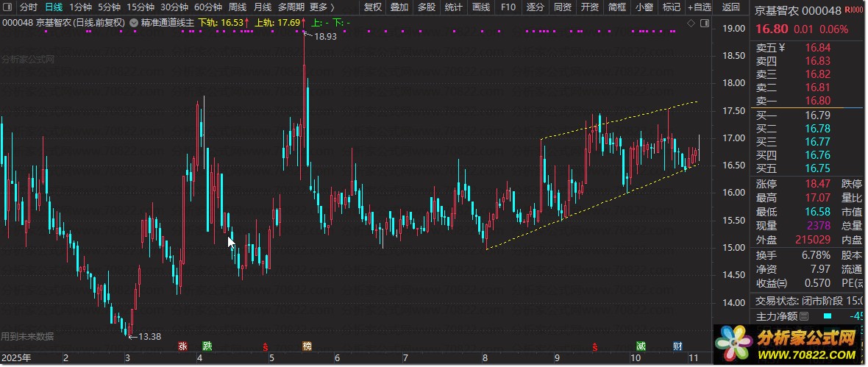Switch to the 60分钟 period tab

point(208,7)
